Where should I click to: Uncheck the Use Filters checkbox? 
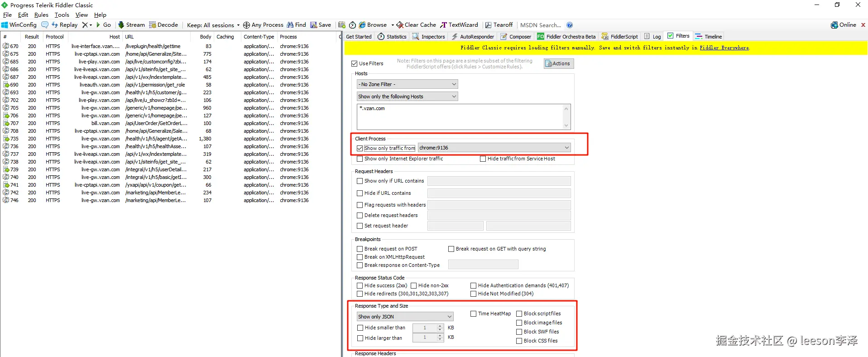[x=355, y=64]
